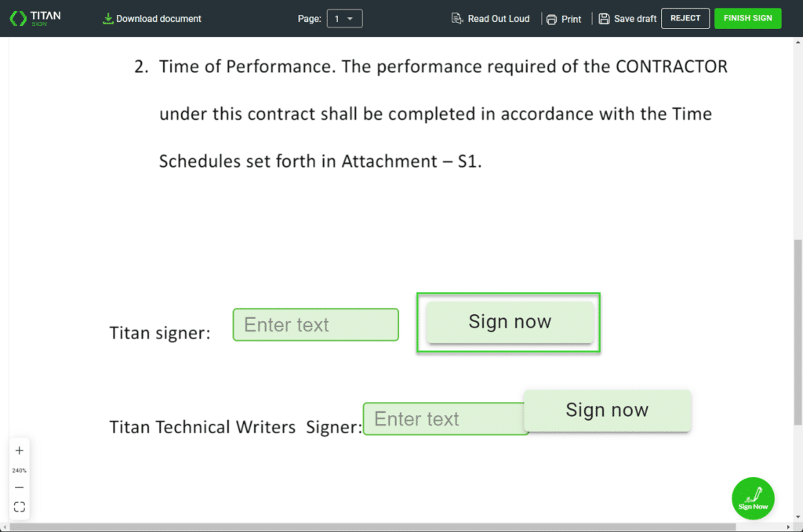Click the Read Out Loud icon
803x532 pixels.
(x=457, y=18)
